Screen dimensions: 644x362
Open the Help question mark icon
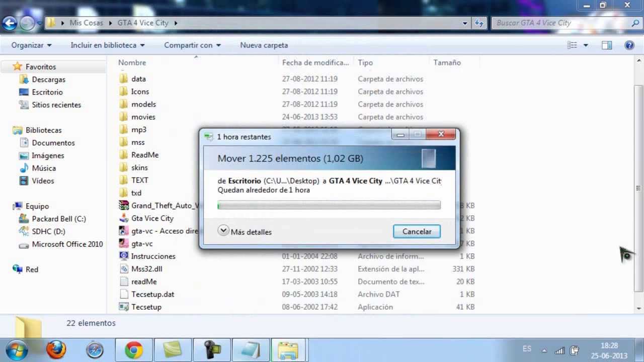[x=629, y=45]
